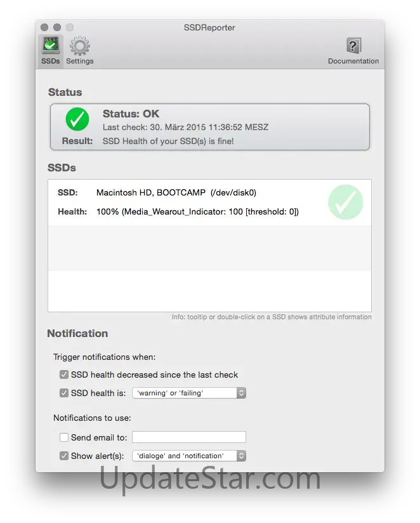Click the faded green checkmark in SSD row
Screen dimensions: 420x523
(345, 202)
